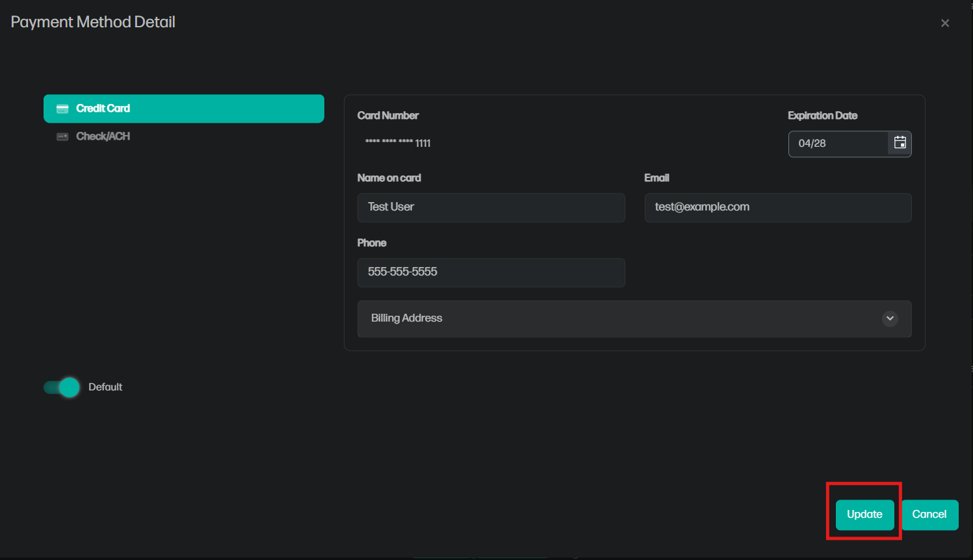Toggle the Default payment method switch
Viewport: 973px width, 560px height.
[62, 387]
